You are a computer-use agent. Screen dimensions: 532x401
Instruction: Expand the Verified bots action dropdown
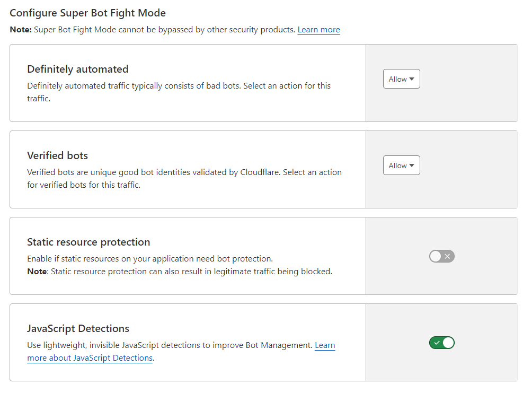[401, 165]
